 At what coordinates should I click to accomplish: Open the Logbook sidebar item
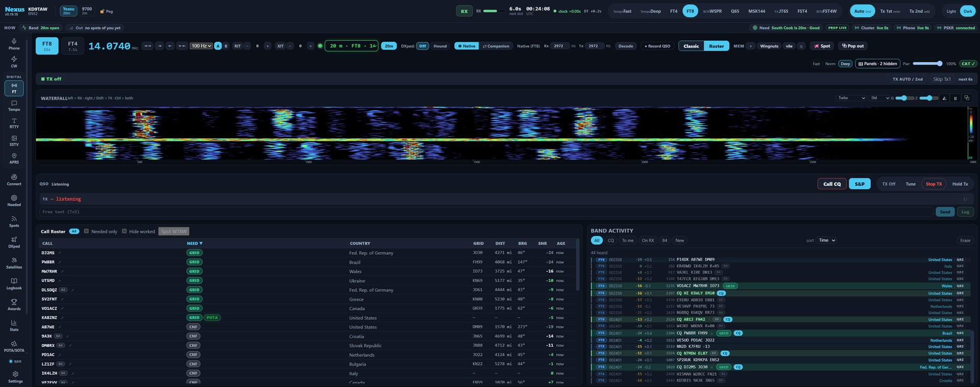(14, 284)
